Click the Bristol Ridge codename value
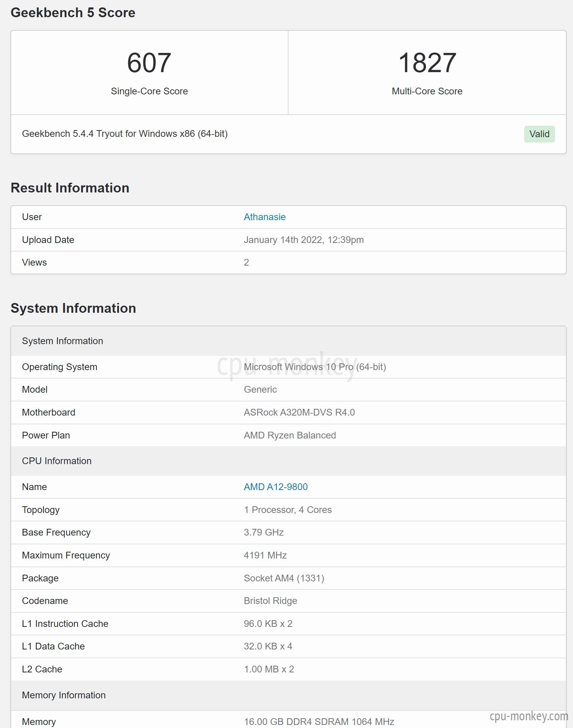Viewport: 573px width, 728px height. click(270, 601)
